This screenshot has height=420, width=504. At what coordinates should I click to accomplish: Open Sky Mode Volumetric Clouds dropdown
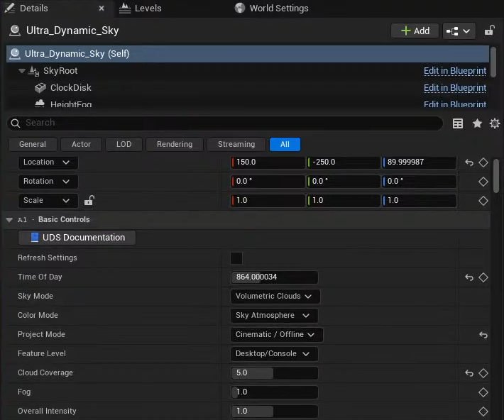pos(275,297)
